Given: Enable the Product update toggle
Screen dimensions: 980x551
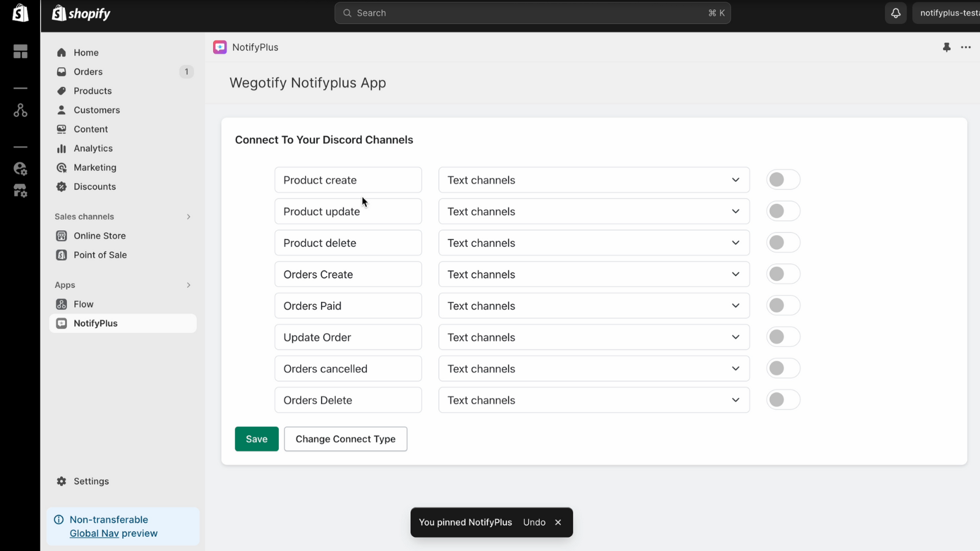Looking at the screenshot, I should coord(783,211).
